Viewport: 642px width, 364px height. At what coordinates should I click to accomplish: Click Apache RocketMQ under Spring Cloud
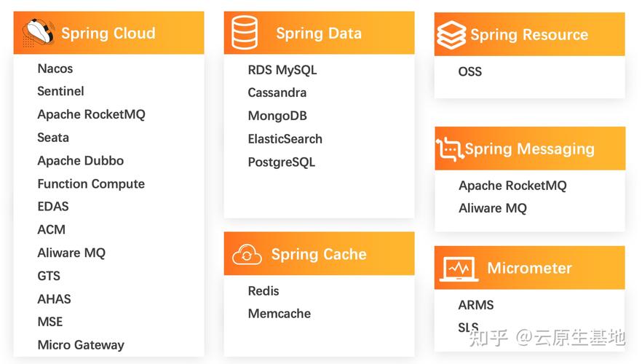pyautogui.click(x=91, y=114)
